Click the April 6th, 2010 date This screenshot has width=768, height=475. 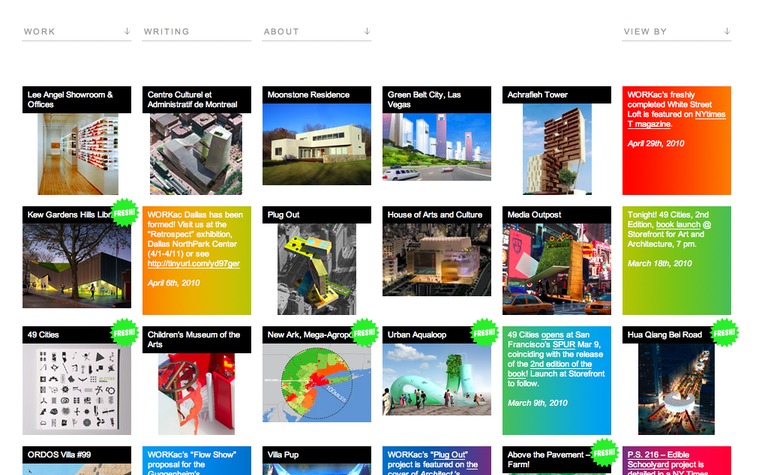coord(173,283)
